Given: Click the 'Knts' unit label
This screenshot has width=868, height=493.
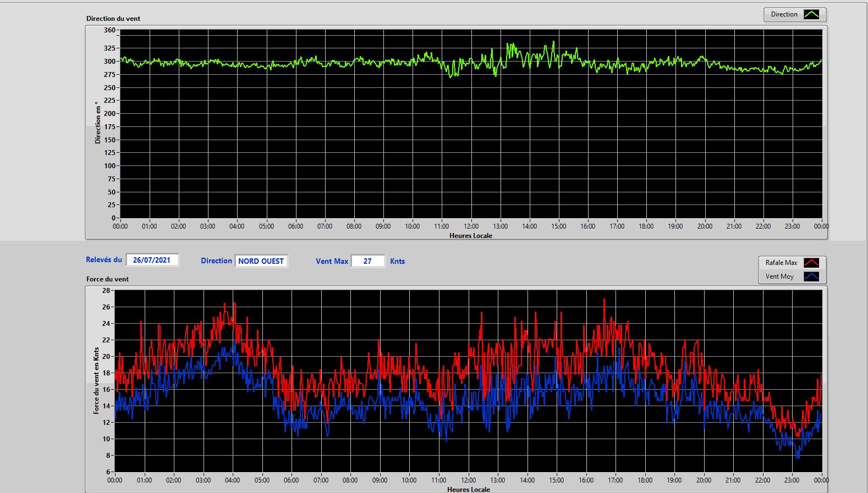Looking at the screenshot, I should tap(397, 262).
